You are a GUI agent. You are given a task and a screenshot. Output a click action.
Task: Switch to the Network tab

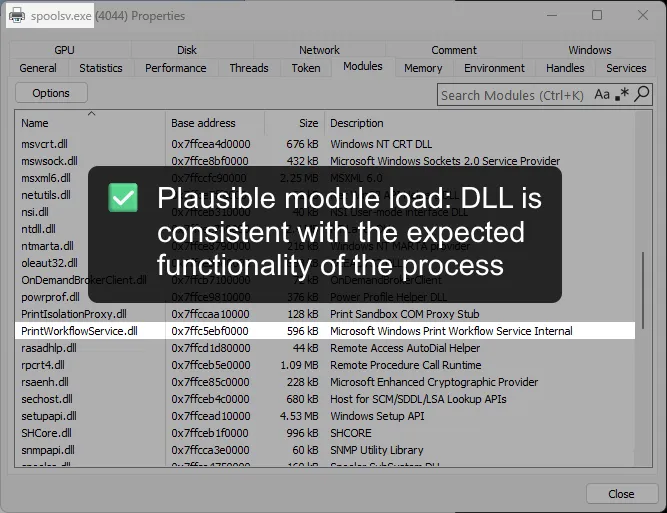[319, 50]
